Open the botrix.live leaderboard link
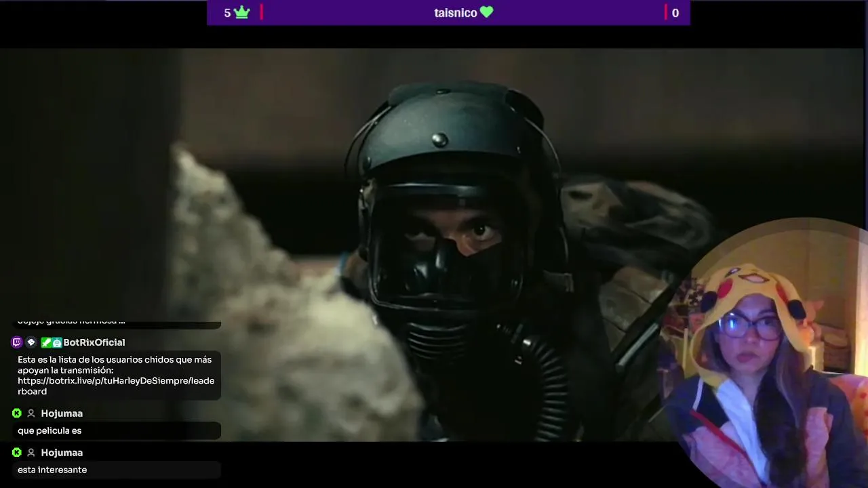Screen dimensions: 868x488 coord(116,386)
